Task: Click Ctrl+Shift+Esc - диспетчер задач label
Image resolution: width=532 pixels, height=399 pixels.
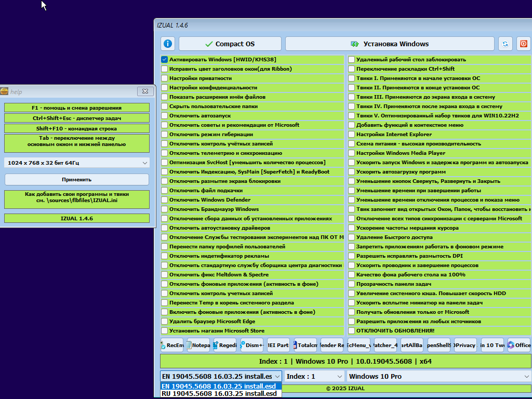Action: coord(77,118)
